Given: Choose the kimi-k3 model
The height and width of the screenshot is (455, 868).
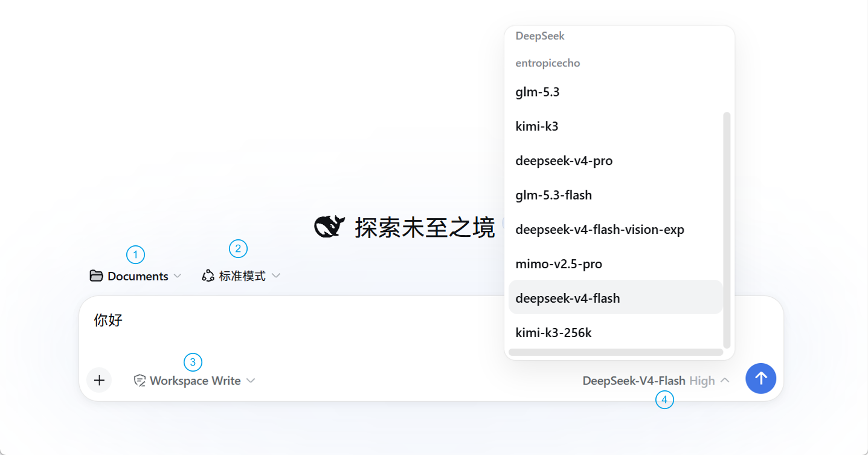Looking at the screenshot, I should (616, 126).
